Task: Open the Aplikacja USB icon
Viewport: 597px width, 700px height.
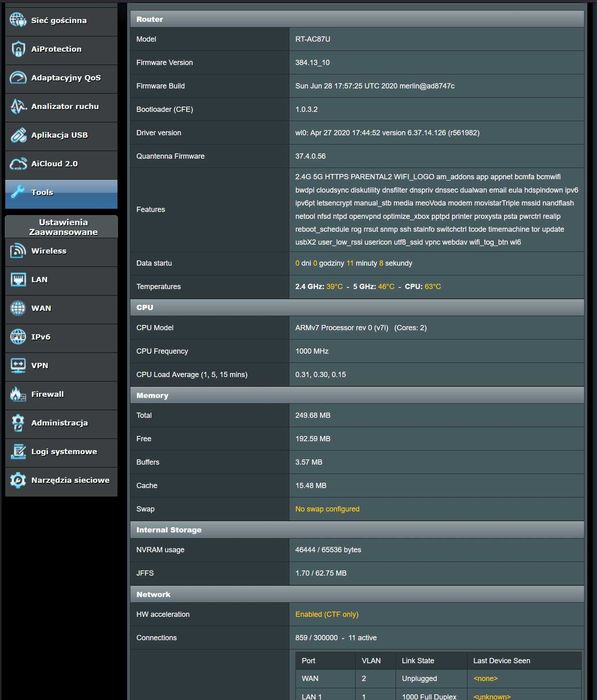Action: coord(18,135)
